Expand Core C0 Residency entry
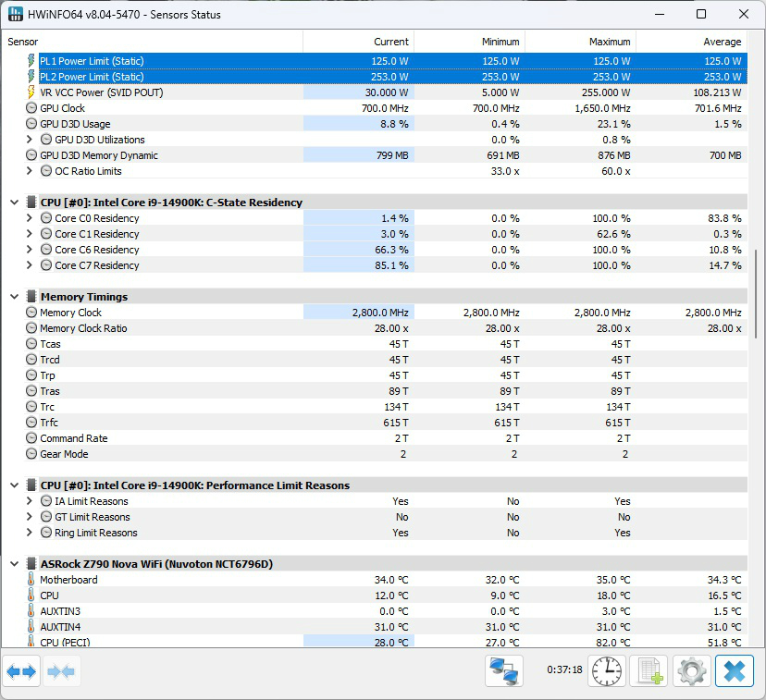The width and height of the screenshot is (766, 700). tap(30, 218)
